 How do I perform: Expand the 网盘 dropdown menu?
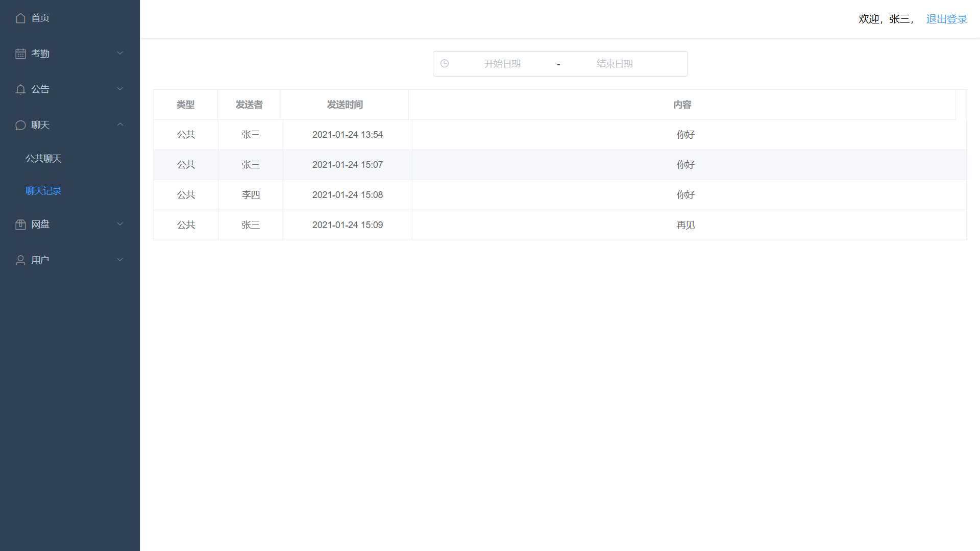tap(70, 224)
